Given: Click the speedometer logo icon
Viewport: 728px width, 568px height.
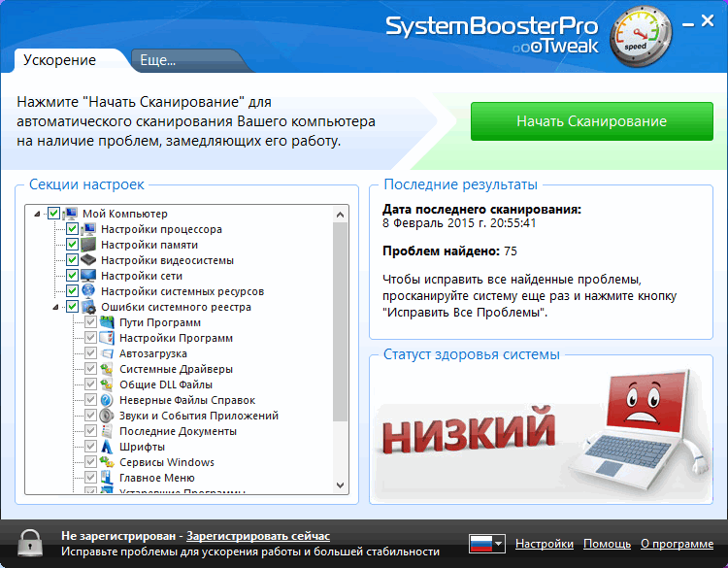Looking at the screenshot, I should pyautogui.click(x=641, y=37).
